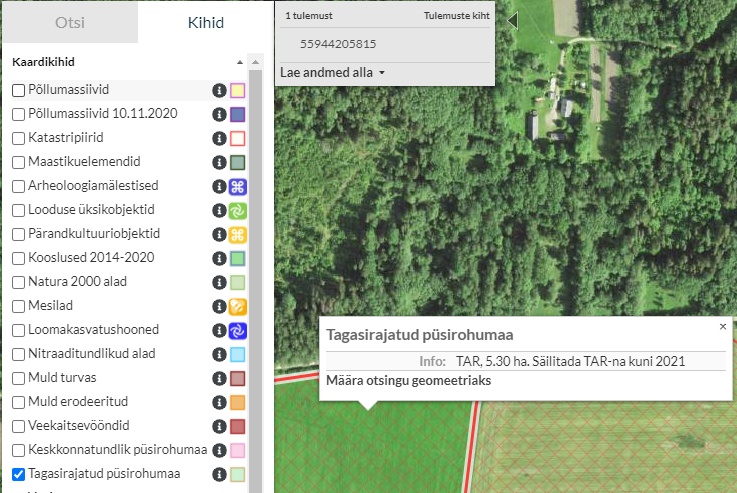Enable Põllumassiivid 10.11.2020 checkbox
This screenshot has width=737, height=493.
[x=18, y=114]
